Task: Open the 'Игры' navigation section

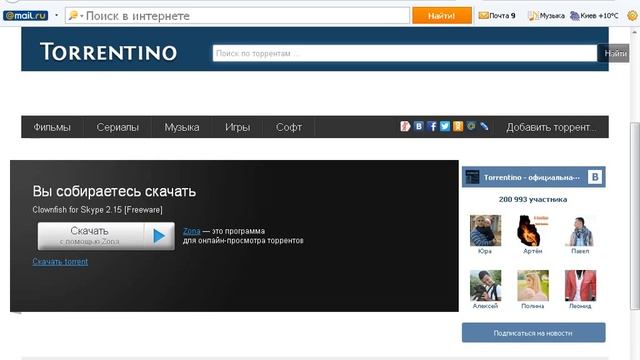Action: [238, 127]
